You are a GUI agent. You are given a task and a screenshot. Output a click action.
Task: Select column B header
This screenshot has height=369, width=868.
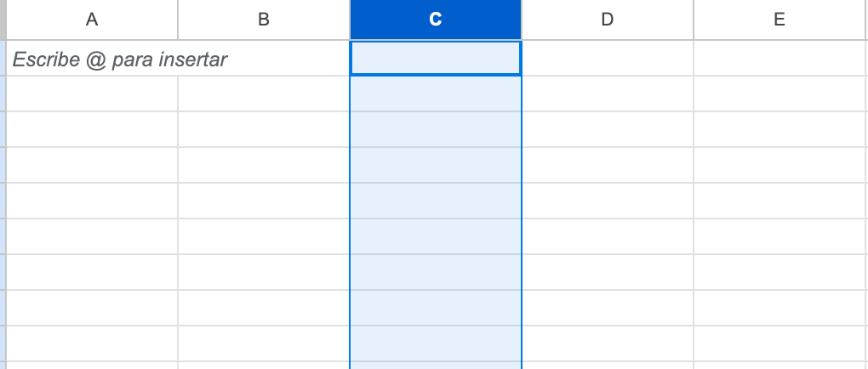(264, 20)
